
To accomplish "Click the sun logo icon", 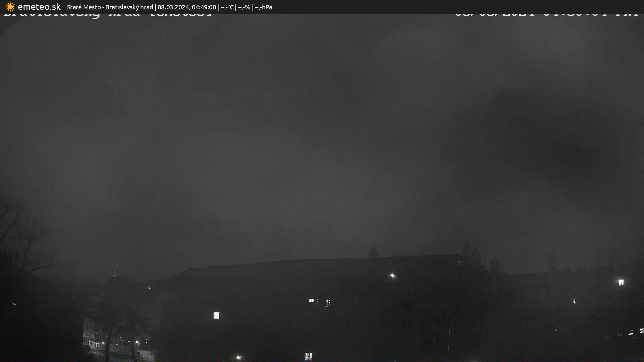I will point(10,7).
